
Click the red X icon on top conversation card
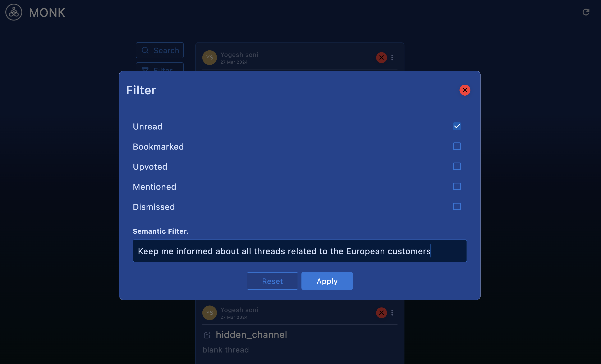[381, 57]
